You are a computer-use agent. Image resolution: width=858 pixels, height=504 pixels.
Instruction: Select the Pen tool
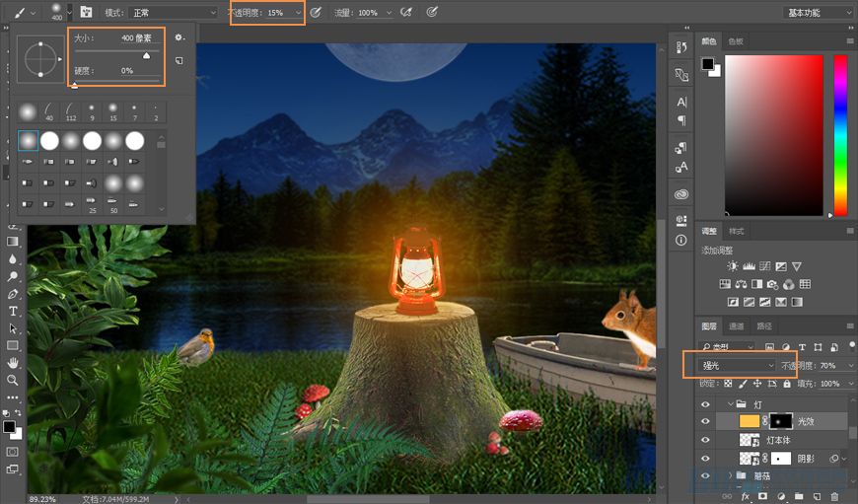(13, 294)
